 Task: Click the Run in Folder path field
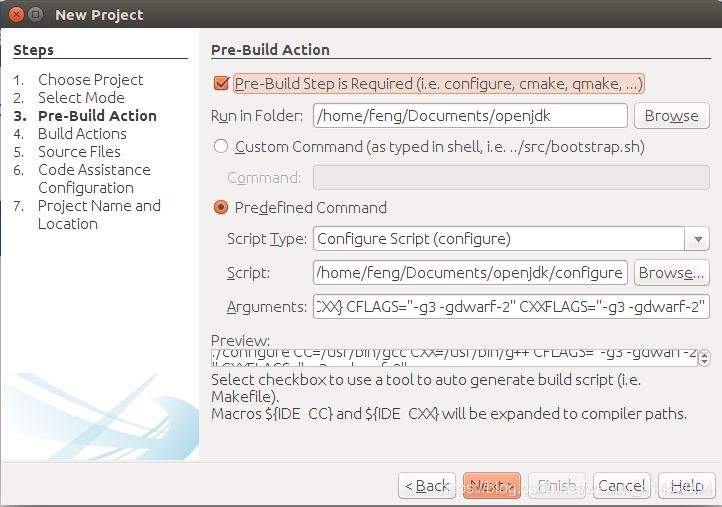point(470,116)
